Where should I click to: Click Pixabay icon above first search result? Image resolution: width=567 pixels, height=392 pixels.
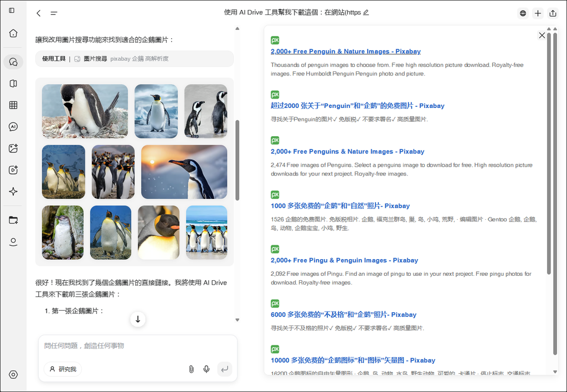[x=275, y=40]
